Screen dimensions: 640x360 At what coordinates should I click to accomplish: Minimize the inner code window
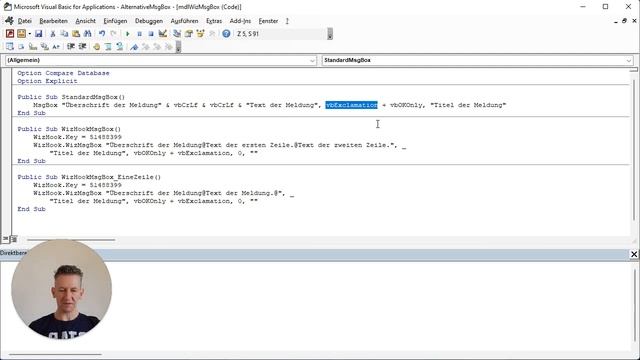616,21
